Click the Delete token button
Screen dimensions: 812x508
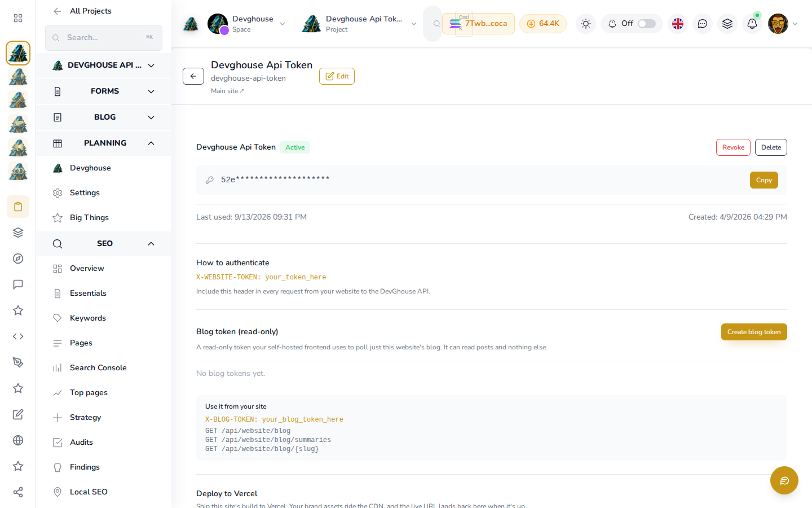771,147
